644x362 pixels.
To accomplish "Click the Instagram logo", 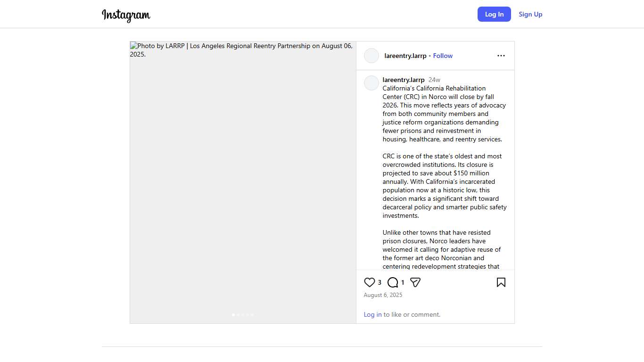I will [x=126, y=15].
